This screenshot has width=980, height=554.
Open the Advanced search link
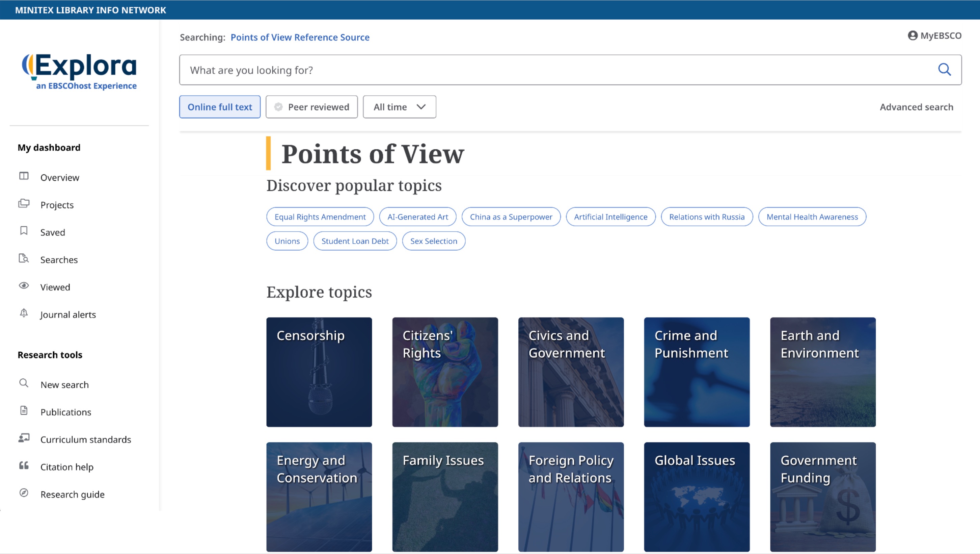tap(916, 107)
